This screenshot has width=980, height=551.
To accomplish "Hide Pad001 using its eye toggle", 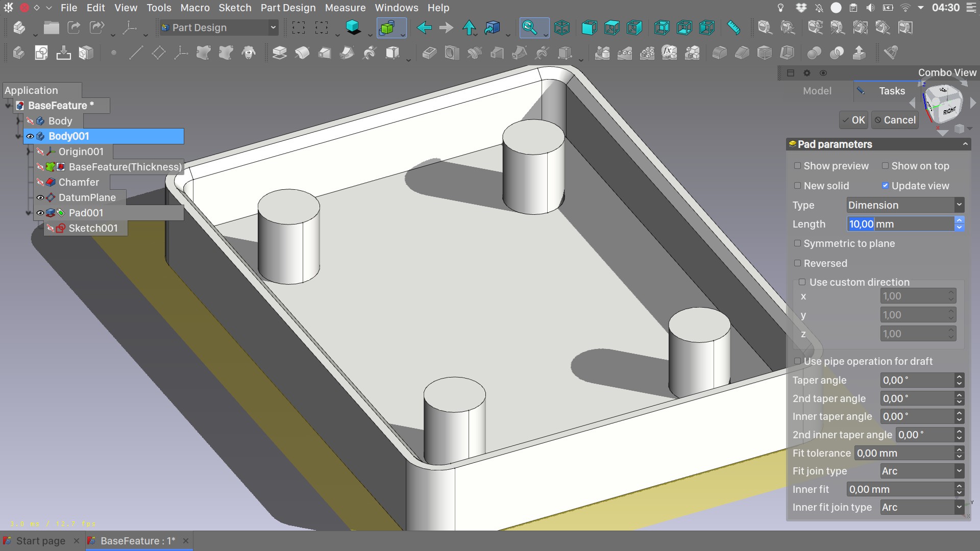I will 40,213.
